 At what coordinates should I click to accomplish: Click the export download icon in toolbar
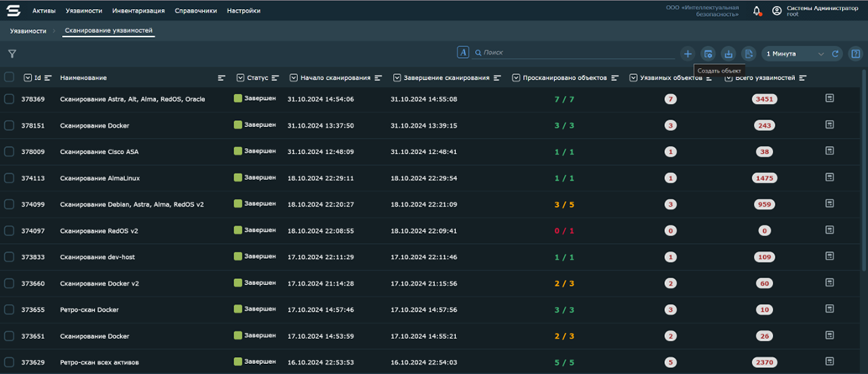pos(728,54)
